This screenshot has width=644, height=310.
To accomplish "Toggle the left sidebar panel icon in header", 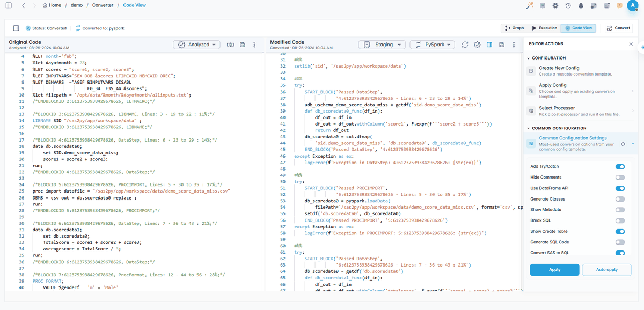I will tap(9, 5).
